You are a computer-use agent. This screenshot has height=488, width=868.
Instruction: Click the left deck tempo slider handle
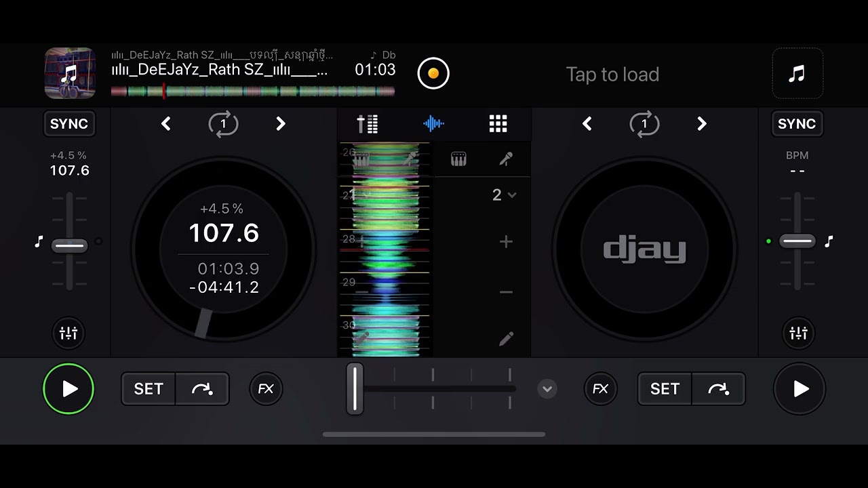69,245
